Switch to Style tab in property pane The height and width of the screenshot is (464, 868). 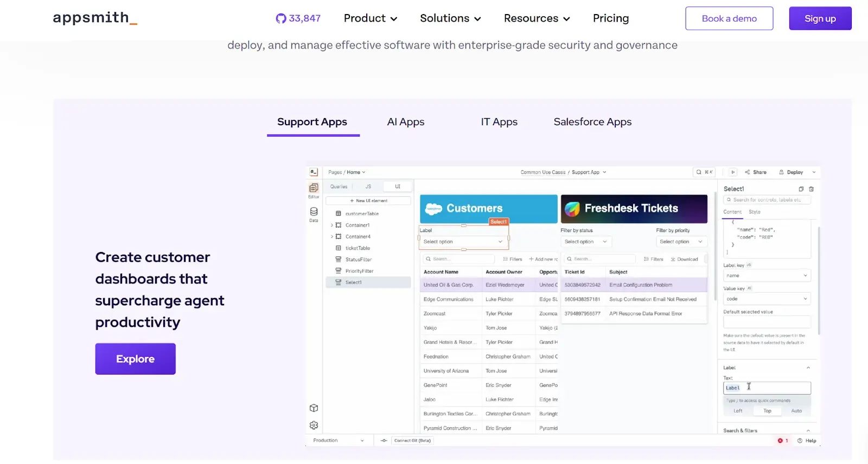[x=755, y=212]
